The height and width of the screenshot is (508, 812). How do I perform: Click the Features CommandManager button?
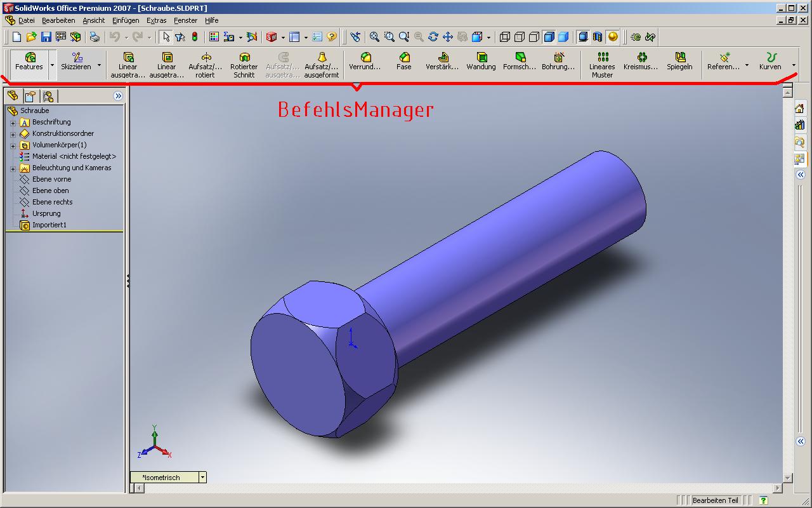point(29,62)
